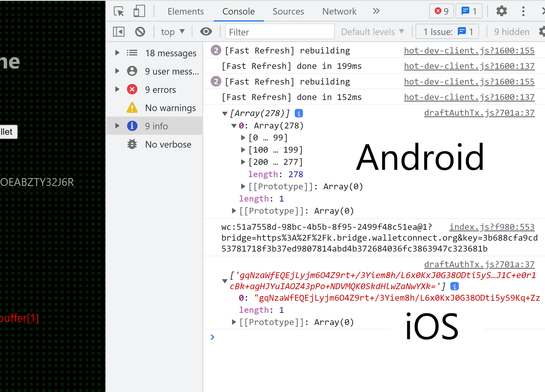Show more tabs with the double chevron

point(376,11)
